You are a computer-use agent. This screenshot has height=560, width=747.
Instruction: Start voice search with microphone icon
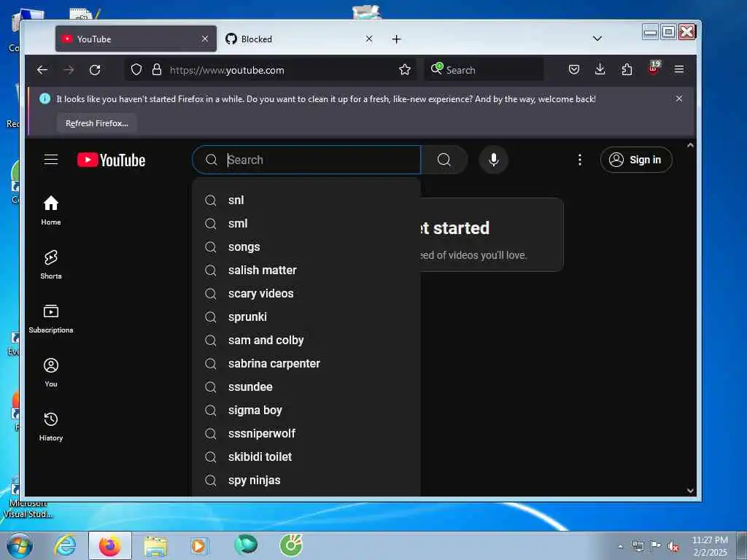(494, 160)
